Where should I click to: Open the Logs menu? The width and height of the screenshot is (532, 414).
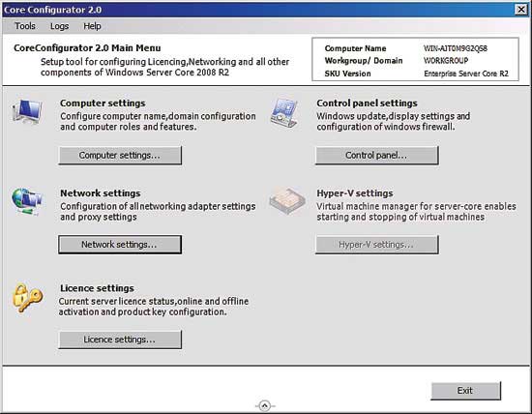[59, 26]
